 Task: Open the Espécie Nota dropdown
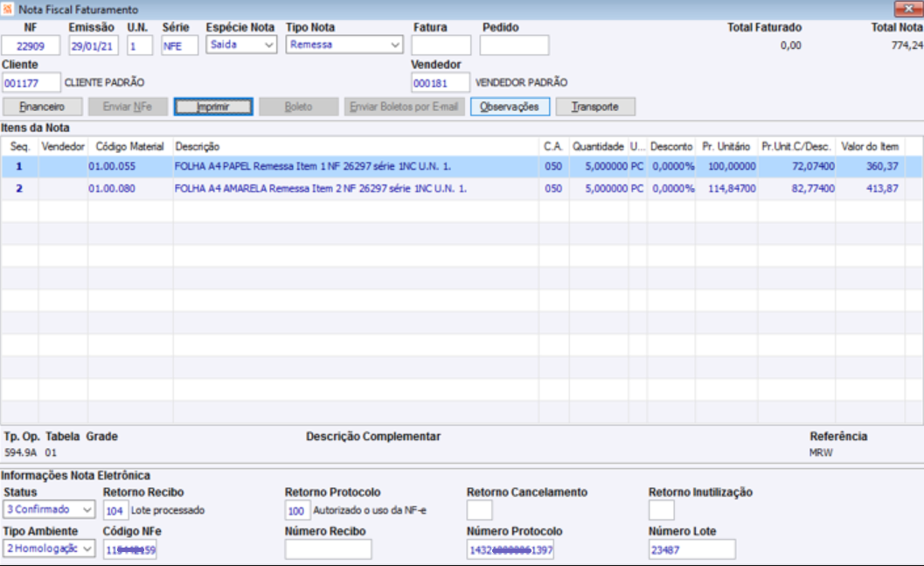pyautogui.click(x=269, y=45)
